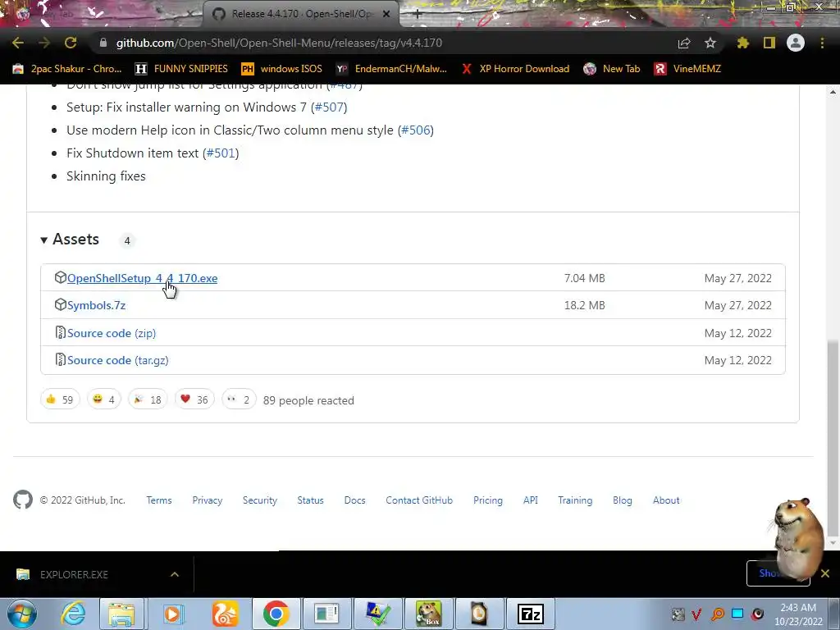Open the New Tab bookmark

tap(612, 69)
